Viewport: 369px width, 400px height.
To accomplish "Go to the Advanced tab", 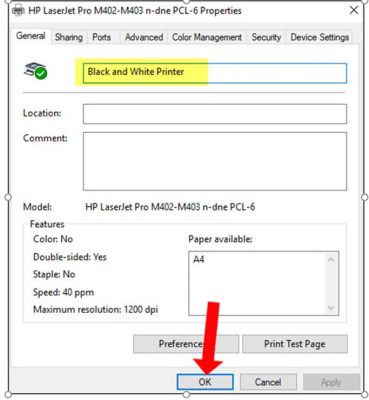I will 144,37.
